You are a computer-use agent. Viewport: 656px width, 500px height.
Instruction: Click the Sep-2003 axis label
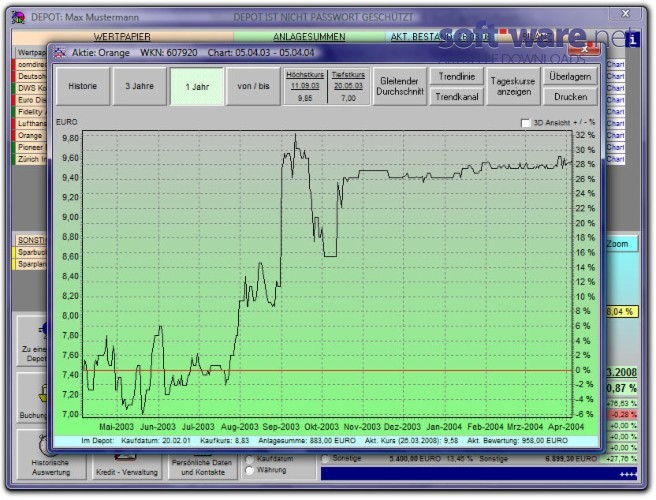[281, 427]
